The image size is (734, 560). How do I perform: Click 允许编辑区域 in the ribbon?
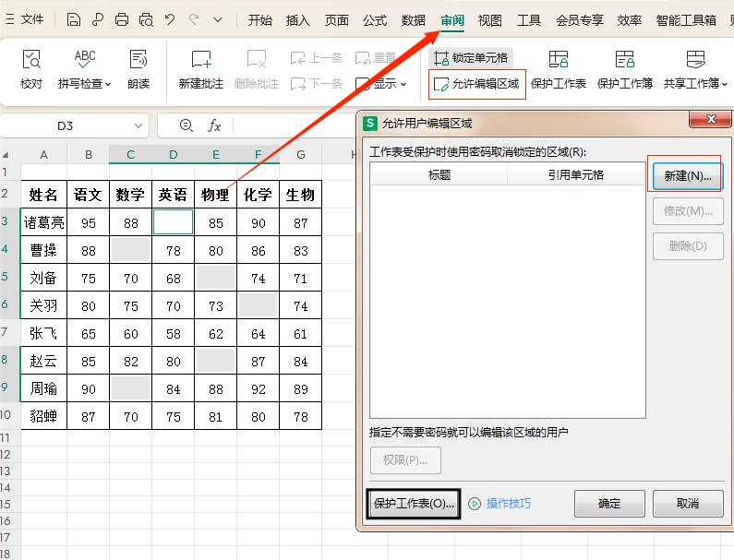click(x=477, y=84)
